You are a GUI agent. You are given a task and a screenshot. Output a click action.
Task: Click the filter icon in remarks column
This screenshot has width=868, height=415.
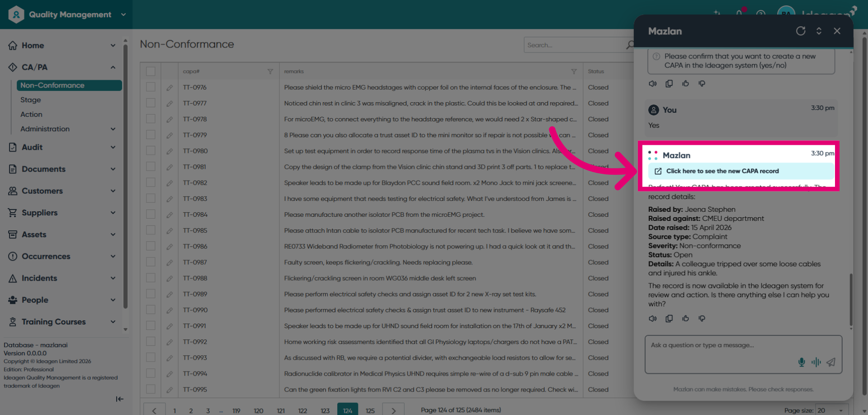pos(574,72)
